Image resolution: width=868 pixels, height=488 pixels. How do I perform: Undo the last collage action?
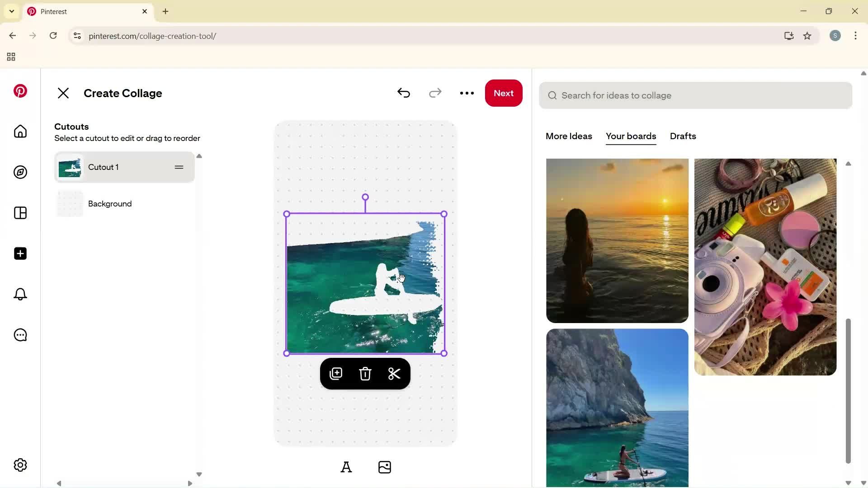(x=404, y=93)
